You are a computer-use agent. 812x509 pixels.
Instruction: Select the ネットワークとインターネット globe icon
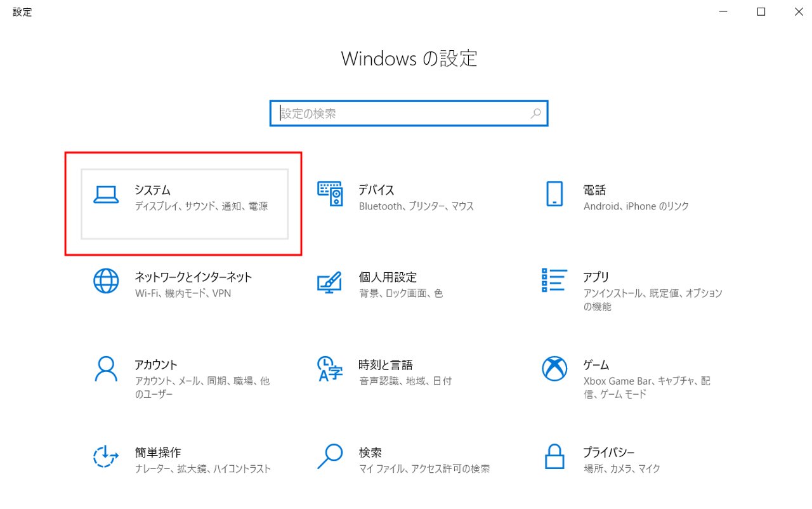click(x=106, y=281)
